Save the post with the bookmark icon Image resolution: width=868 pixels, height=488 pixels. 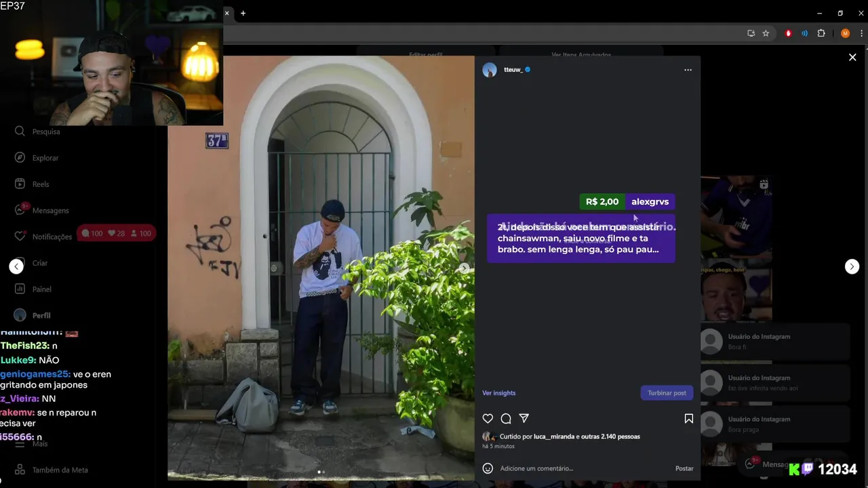point(688,419)
